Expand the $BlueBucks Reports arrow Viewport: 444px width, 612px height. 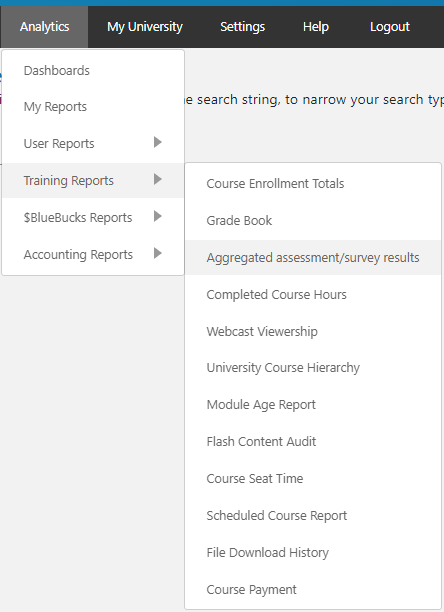click(x=158, y=216)
